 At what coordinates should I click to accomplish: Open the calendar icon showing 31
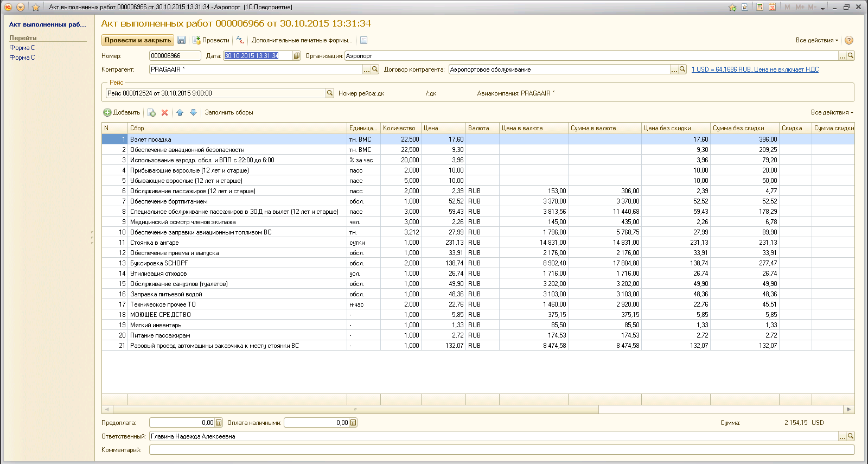(x=772, y=7)
